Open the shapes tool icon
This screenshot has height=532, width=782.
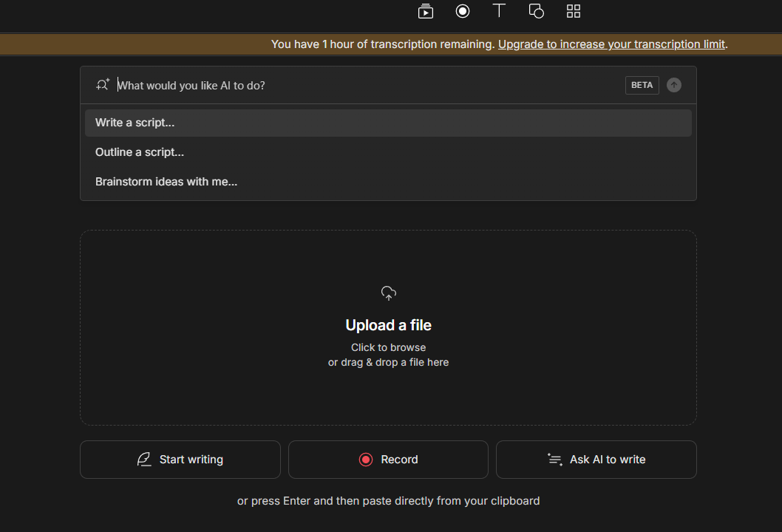click(x=537, y=11)
